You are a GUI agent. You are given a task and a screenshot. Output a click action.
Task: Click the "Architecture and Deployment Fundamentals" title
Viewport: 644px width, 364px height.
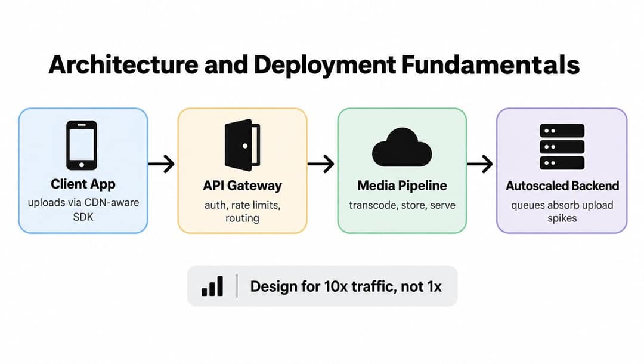point(314,65)
